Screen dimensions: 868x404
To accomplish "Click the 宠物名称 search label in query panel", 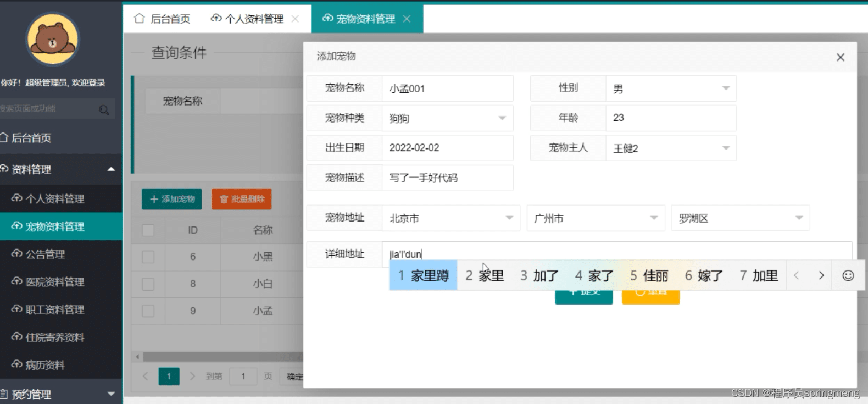I will (183, 101).
